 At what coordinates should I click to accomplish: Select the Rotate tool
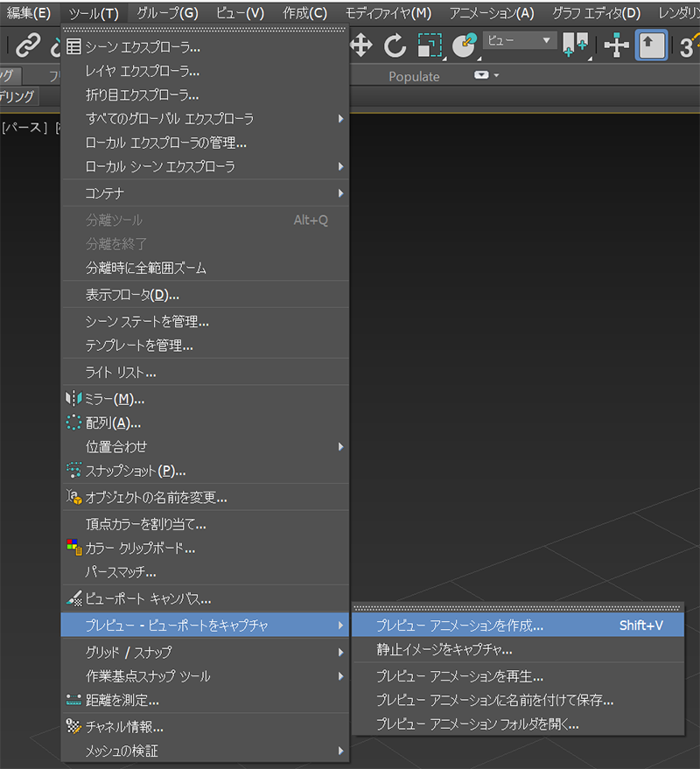pos(394,45)
